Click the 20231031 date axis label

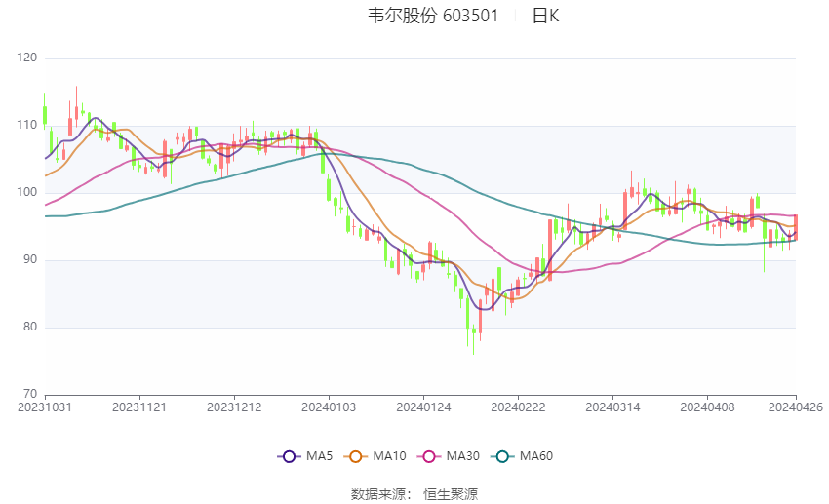click(x=45, y=407)
